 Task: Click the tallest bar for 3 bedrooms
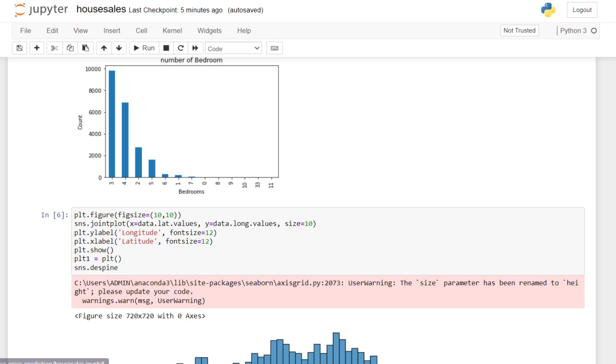tap(112, 124)
